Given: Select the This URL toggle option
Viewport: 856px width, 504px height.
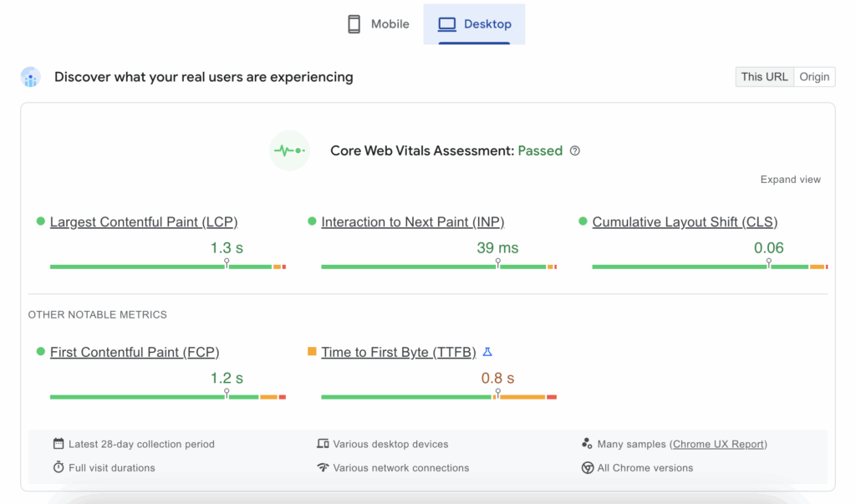Looking at the screenshot, I should [x=764, y=77].
